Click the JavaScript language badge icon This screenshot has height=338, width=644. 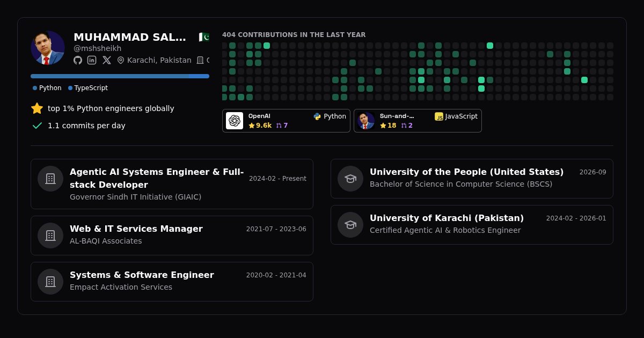click(439, 116)
